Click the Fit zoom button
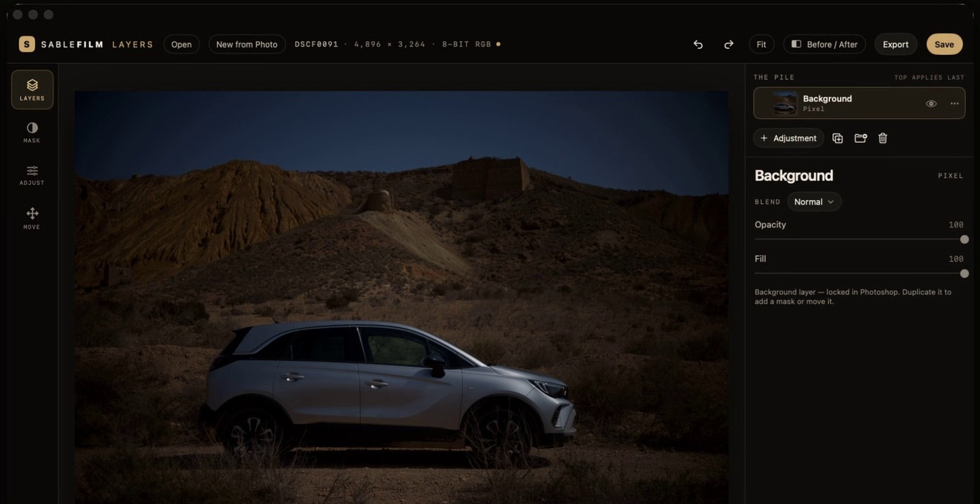The width and height of the screenshot is (980, 504). (x=761, y=44)
